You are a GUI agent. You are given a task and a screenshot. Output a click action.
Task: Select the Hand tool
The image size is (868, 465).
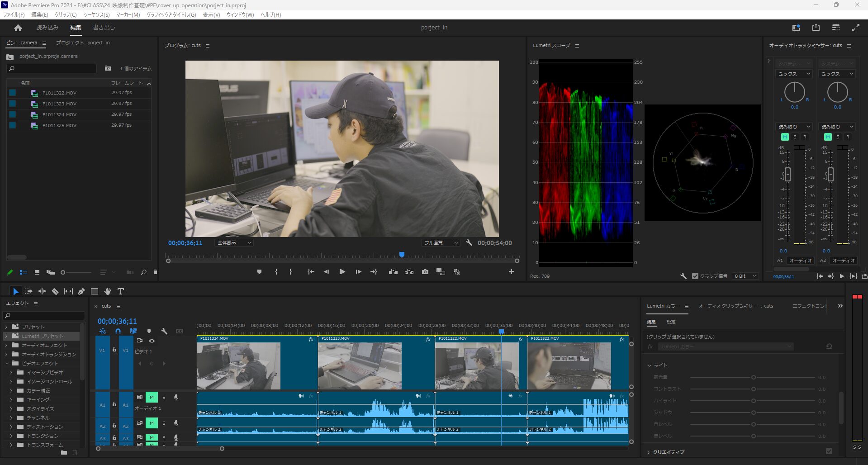point(108,291)
